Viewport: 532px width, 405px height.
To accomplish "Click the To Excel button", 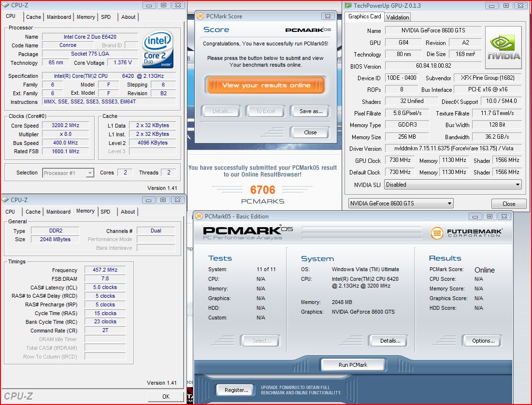I will 266,111.
